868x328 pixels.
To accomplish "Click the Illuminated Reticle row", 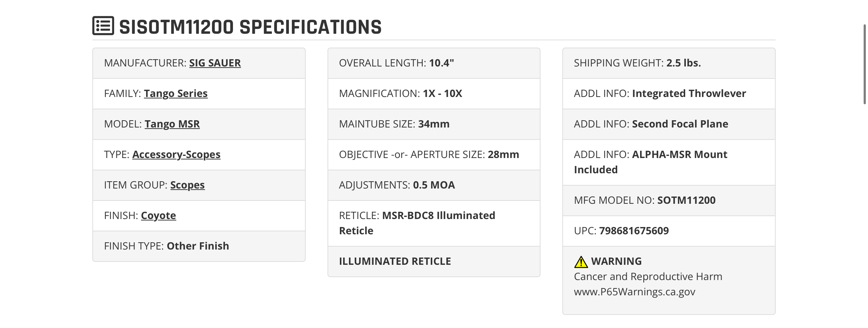I will pyautogui.click(x=434, y=262).
